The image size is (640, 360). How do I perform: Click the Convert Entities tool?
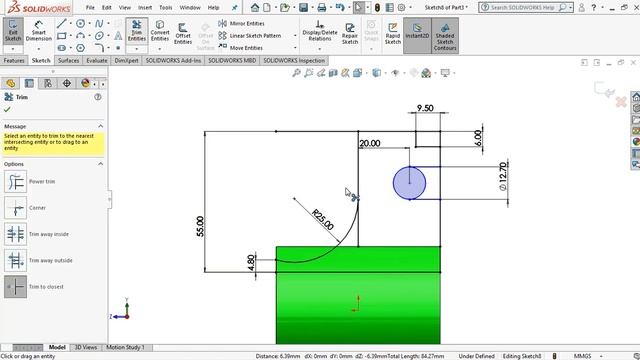tap(160, 31)
